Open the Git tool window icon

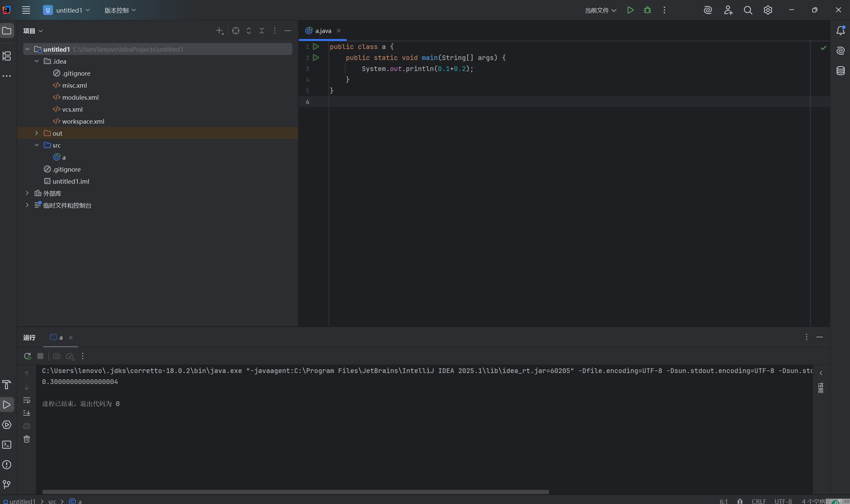(7, 484)
